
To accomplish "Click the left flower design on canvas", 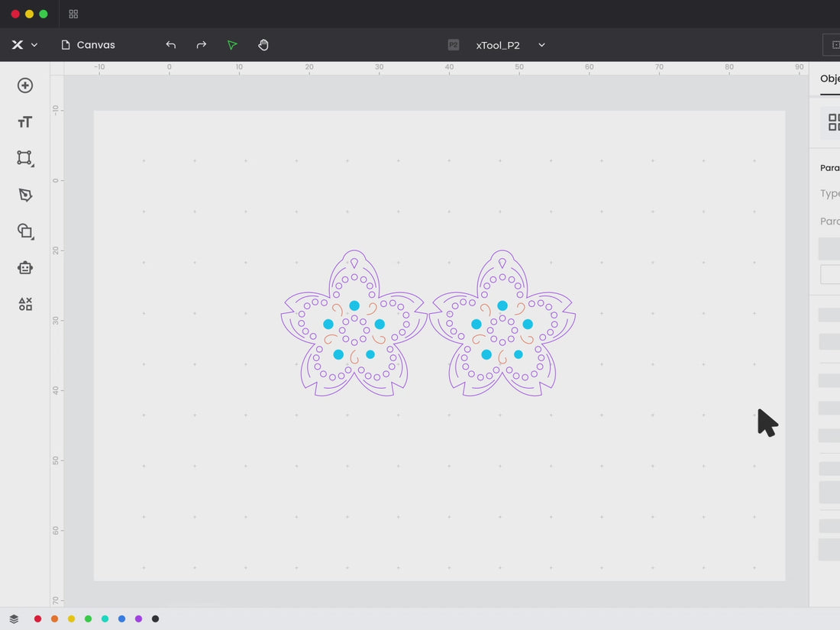I will pos(354,324).
